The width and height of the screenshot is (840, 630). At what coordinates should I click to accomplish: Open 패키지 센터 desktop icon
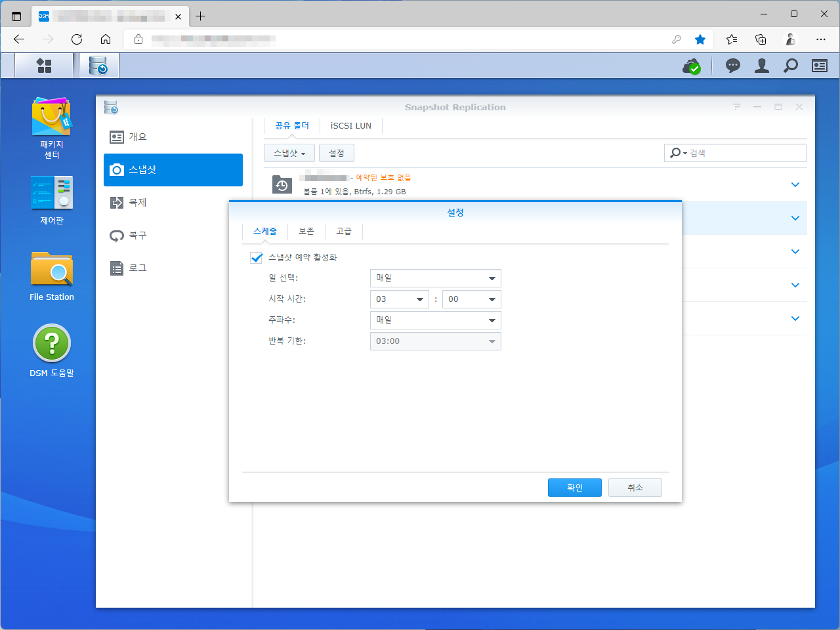(52, 129)
